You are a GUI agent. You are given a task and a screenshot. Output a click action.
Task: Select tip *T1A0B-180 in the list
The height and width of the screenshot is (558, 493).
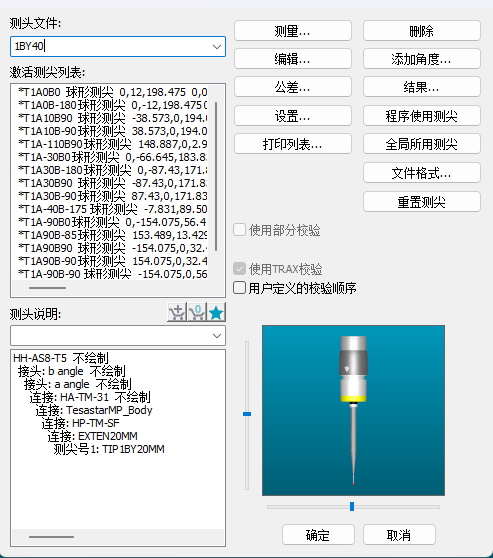(112, 105)
